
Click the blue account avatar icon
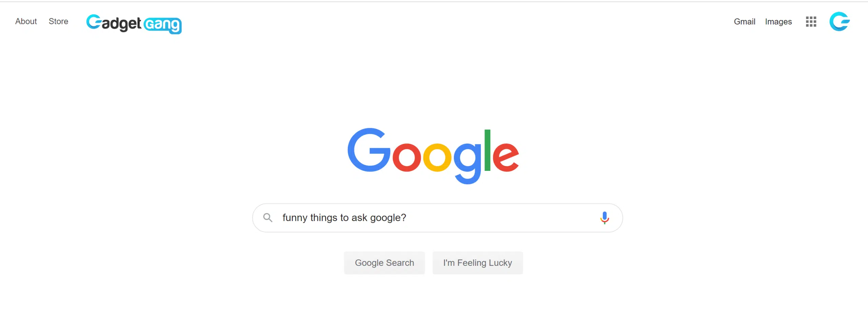click(840, 21)
